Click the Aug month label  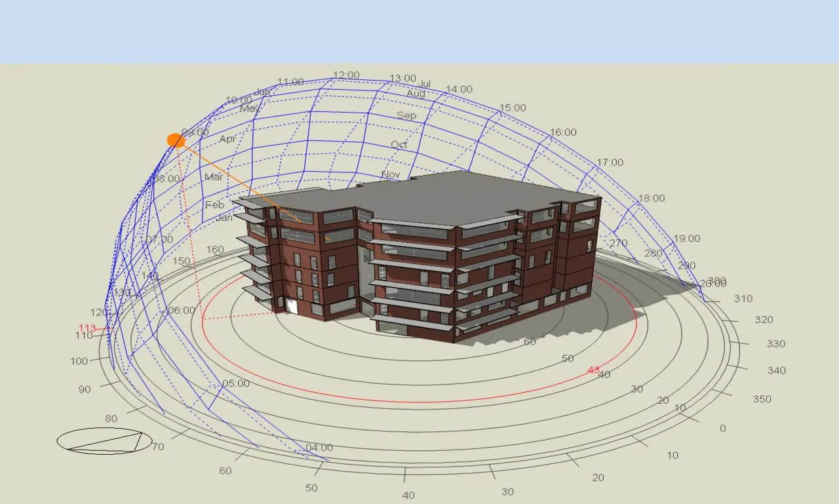(x=416, y=93)
